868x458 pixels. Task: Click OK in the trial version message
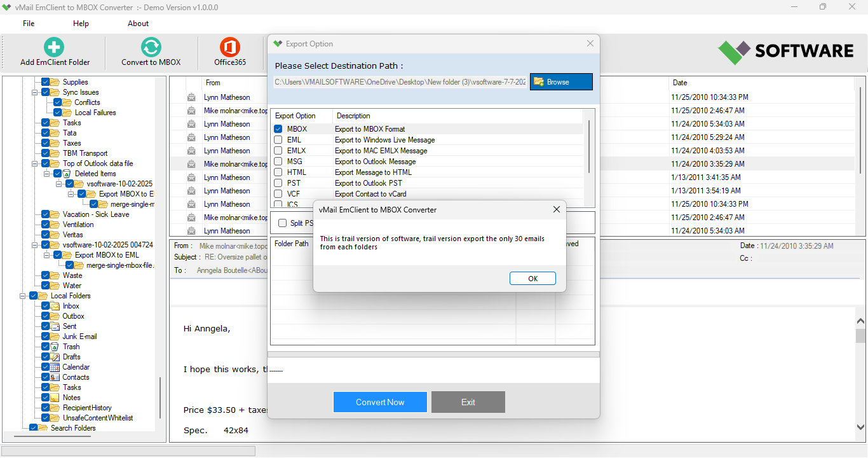point(532,279)
